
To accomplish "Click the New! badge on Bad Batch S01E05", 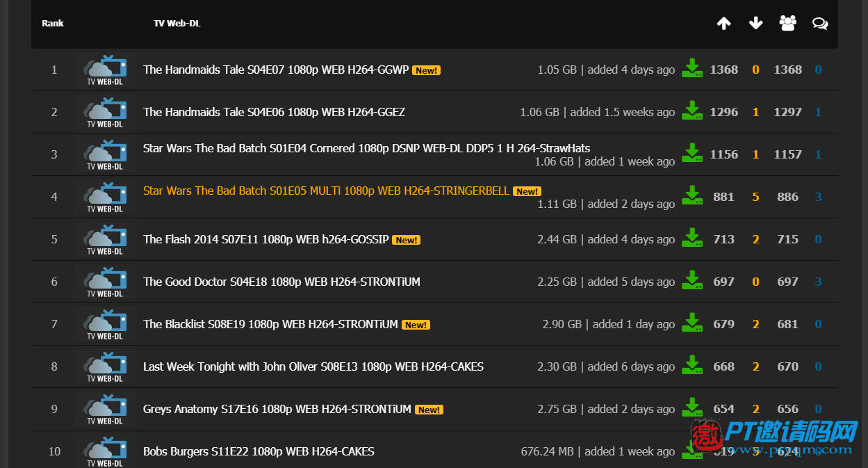I will click(x=527, y=191).
